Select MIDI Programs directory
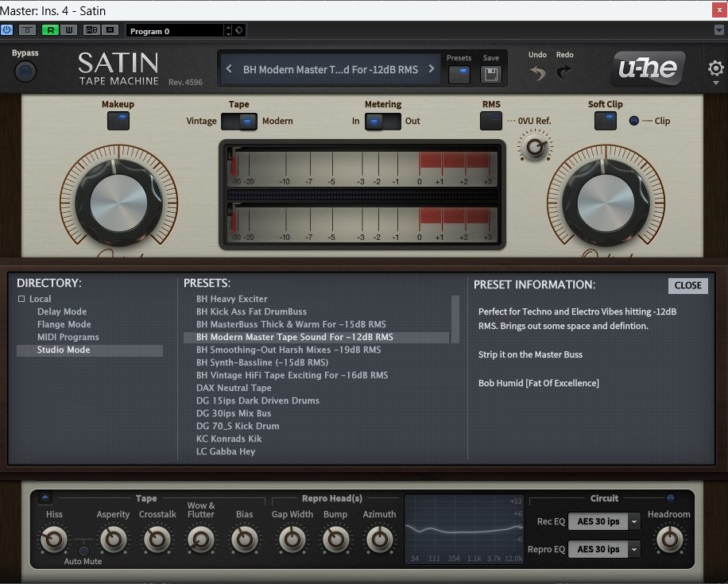This screenshot has height=584, width=728. tap(68, 337)
